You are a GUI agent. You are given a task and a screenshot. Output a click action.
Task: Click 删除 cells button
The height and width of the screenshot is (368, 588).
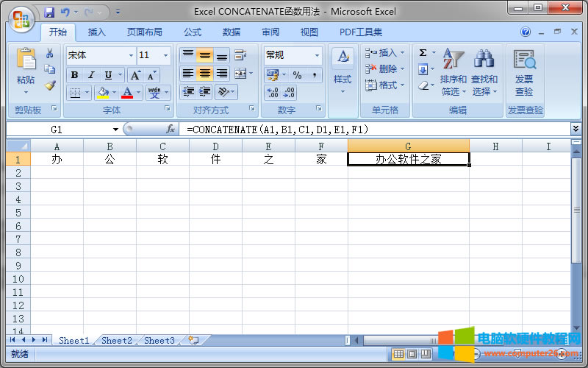click(385, 68)
